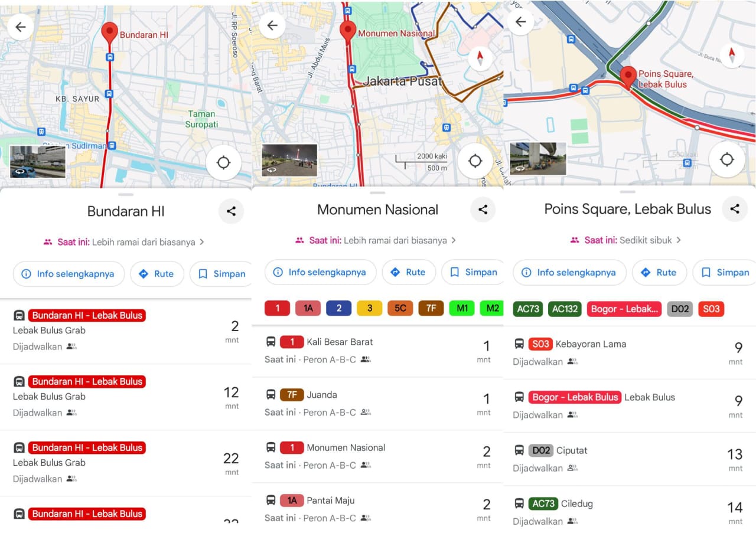Expand Sedikit sibuk details for Poins Square
Image resolution: width=756 pixels, height=533 pixels.
pyautogui.click(x=628, y=240)
